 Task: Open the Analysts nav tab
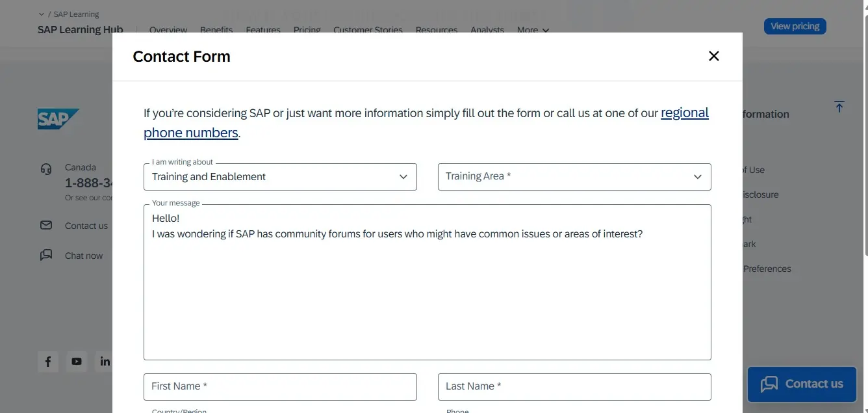pyautogui.click(x=487, y=30)
